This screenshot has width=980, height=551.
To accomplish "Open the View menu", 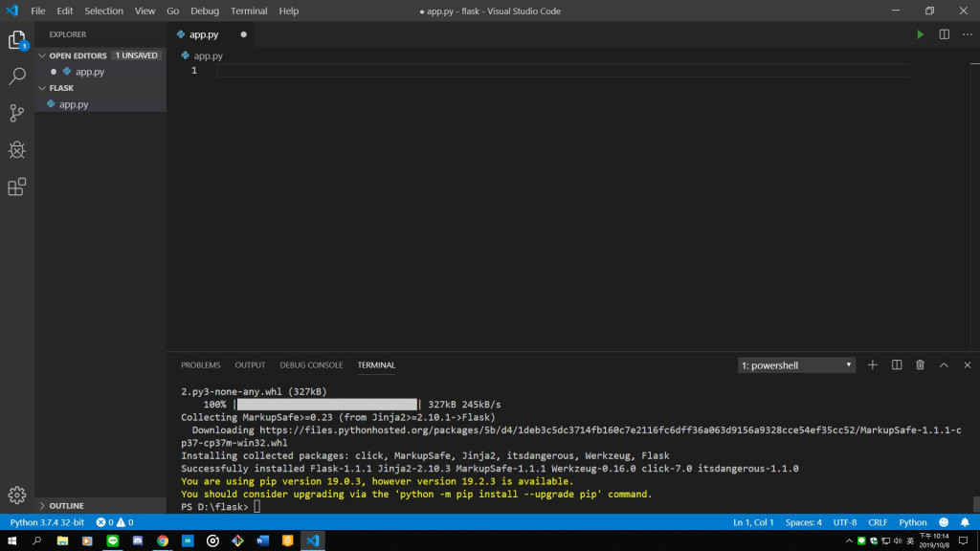I will [x=145, y=11].
